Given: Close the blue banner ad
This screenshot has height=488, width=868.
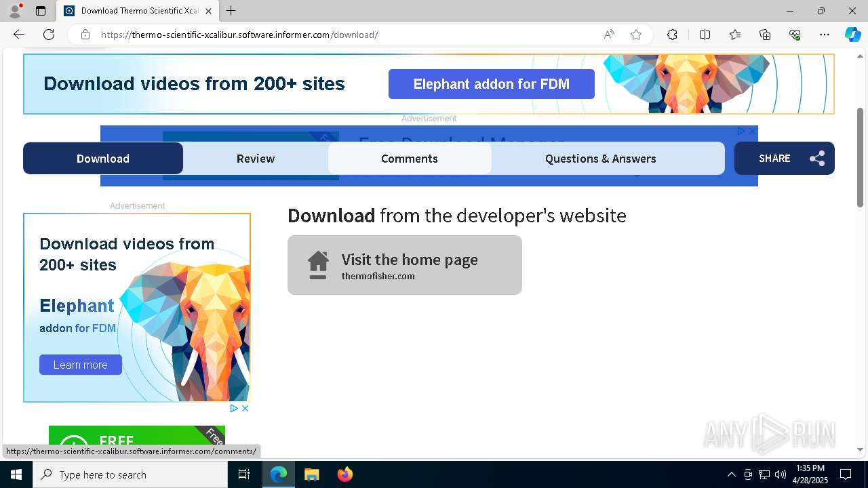Looking at the screenshot, I should point(752,131).
